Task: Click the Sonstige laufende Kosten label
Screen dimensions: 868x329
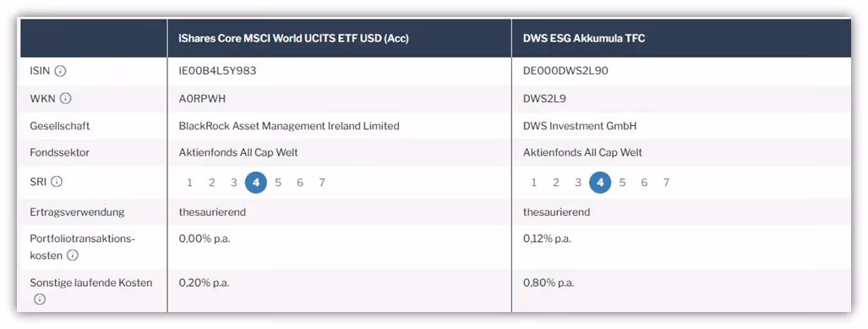Action: 90,283
